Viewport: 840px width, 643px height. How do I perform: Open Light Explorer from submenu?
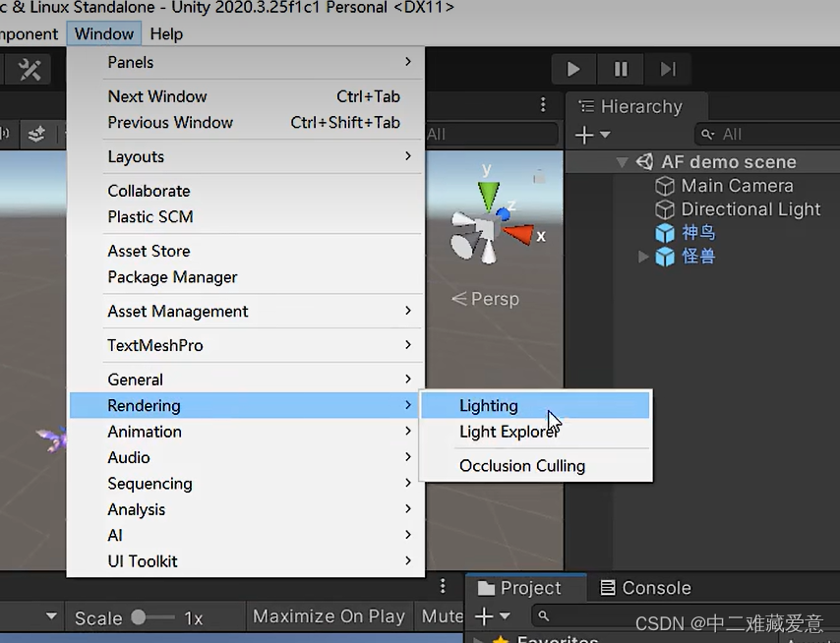click(x=535, y=432)
